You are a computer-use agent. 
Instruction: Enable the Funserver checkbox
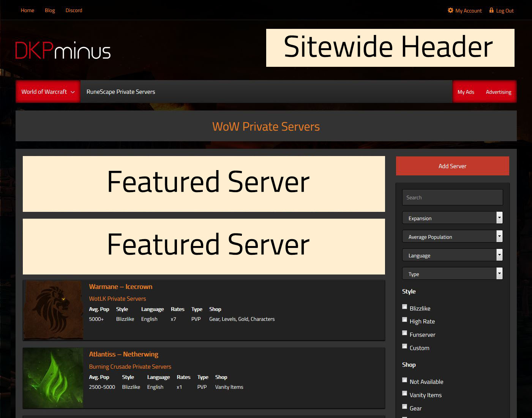[404, 333]
